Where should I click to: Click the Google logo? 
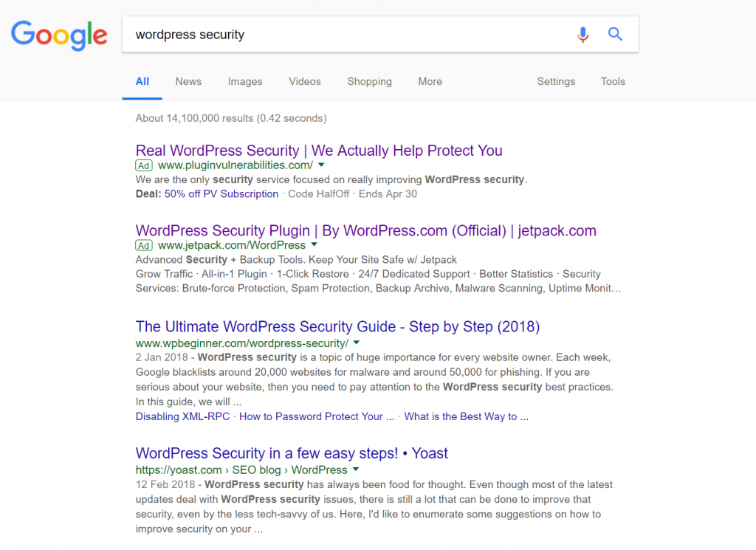59,35
